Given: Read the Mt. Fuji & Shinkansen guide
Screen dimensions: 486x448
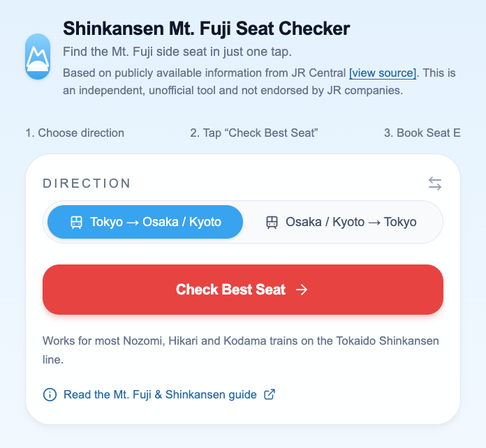Looking at the screenshot, I should tap(160, 394).
